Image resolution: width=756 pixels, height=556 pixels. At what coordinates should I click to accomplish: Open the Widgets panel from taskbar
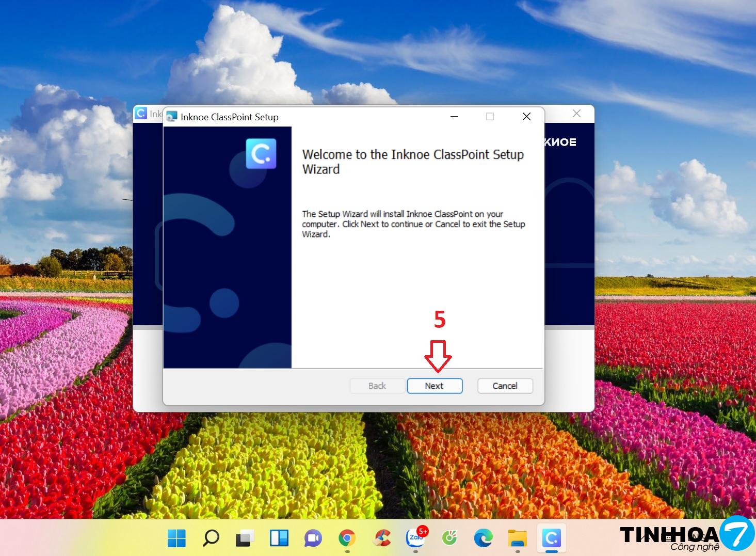click(279, 538)
